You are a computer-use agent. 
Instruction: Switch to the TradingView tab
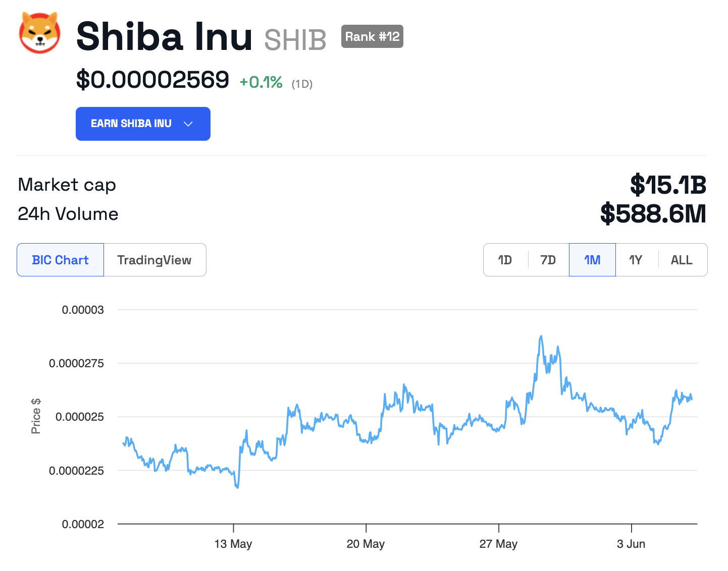coord(154,260)
